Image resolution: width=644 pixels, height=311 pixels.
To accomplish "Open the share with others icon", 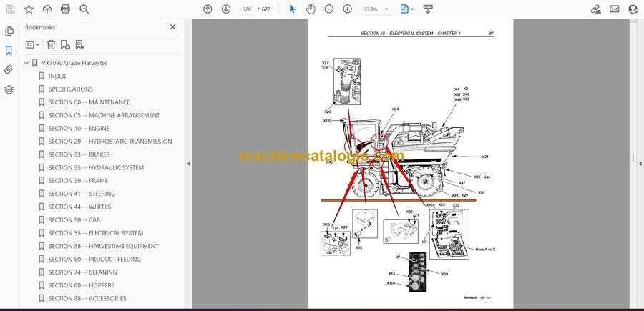I will coord(633,9).
